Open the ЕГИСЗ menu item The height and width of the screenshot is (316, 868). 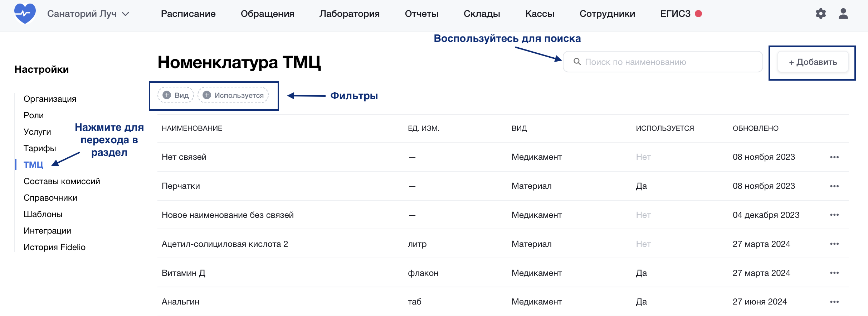(675, 14)
